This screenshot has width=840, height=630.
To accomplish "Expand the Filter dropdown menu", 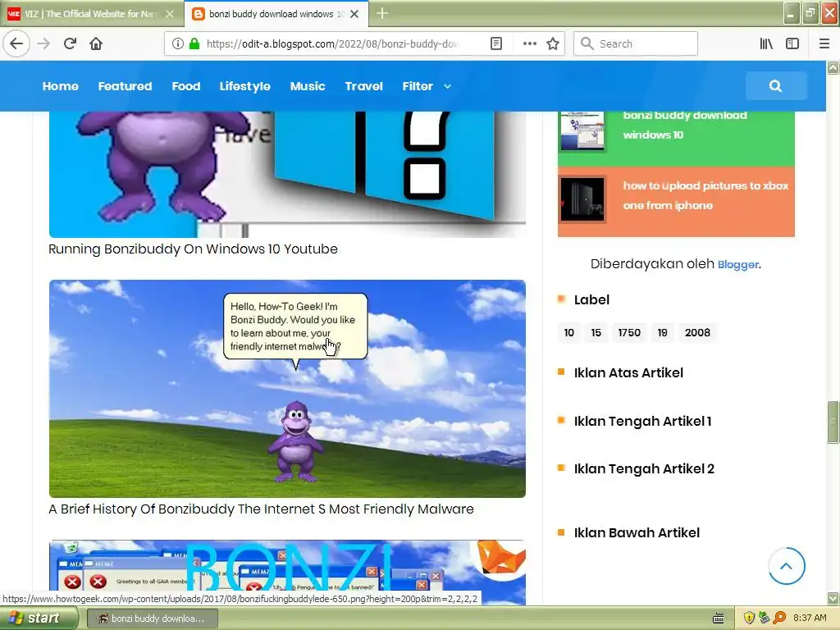I will pos(427,85).
